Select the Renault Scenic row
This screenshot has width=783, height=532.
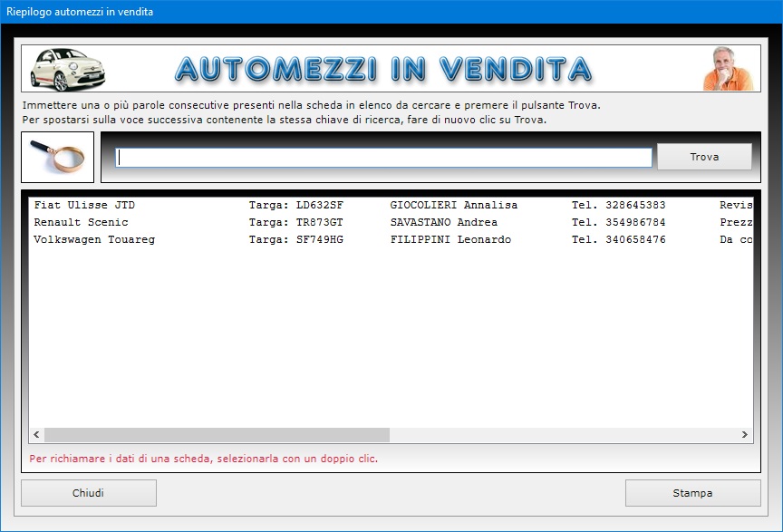pos(391,222)
